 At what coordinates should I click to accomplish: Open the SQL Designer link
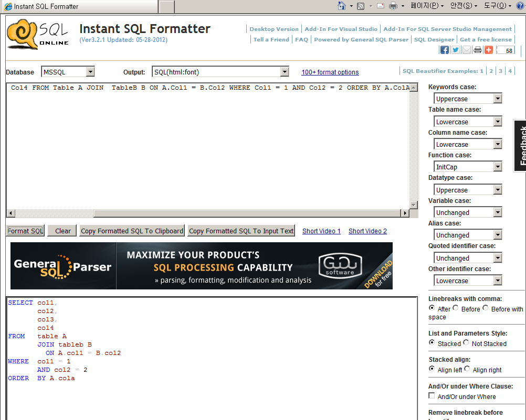[434, 39]
